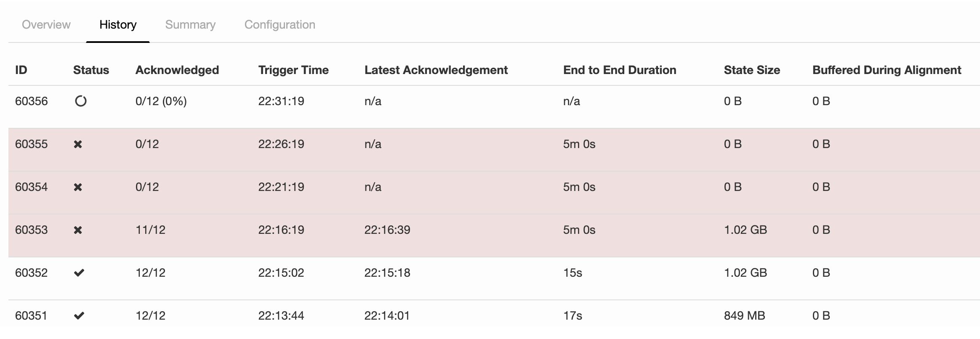Click the failed X icon for checkpoint 60355

(x=78, y=144)
